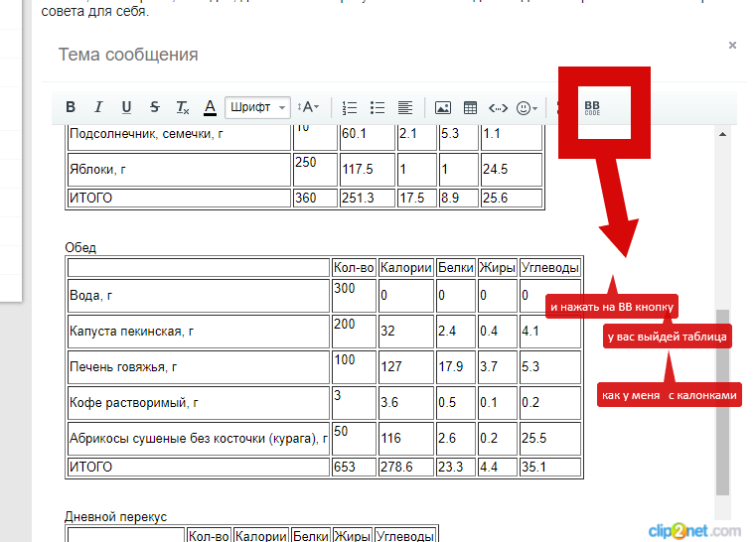Clear text formatting

click(182, 107)
